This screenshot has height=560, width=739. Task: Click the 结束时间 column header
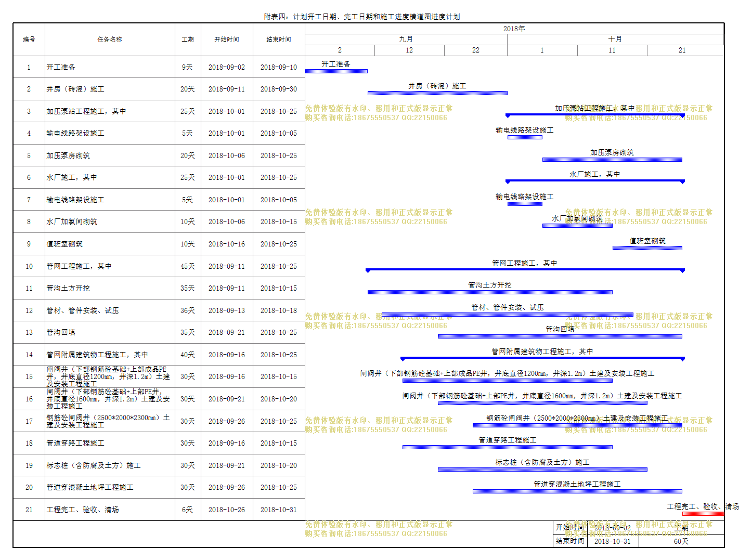pyautogui.click(x=279, y=40)
